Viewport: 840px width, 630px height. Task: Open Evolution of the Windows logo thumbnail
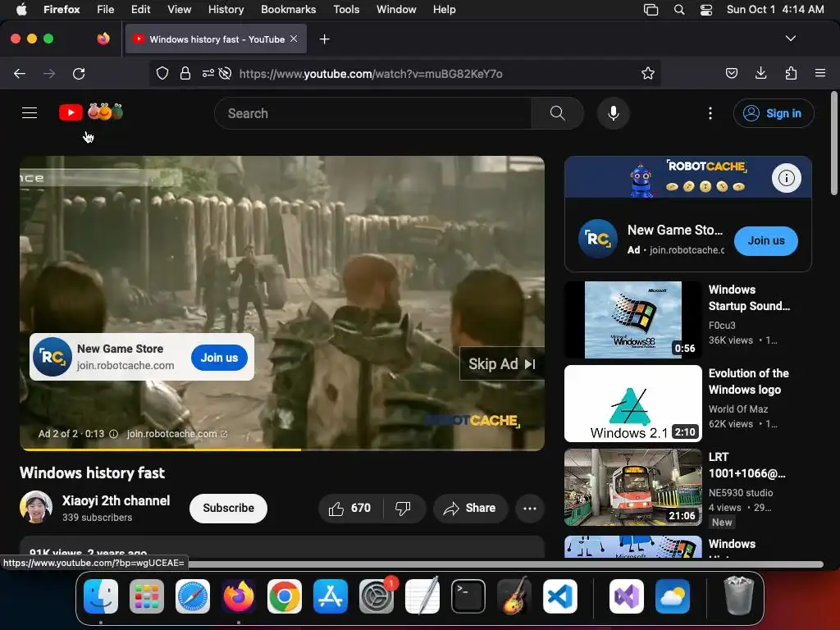tap(632, 404)
